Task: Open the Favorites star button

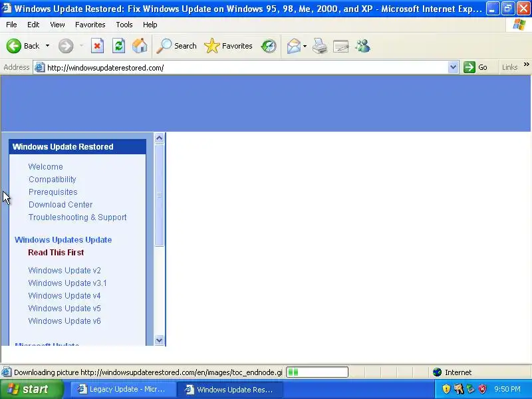Action: point(228,46)
